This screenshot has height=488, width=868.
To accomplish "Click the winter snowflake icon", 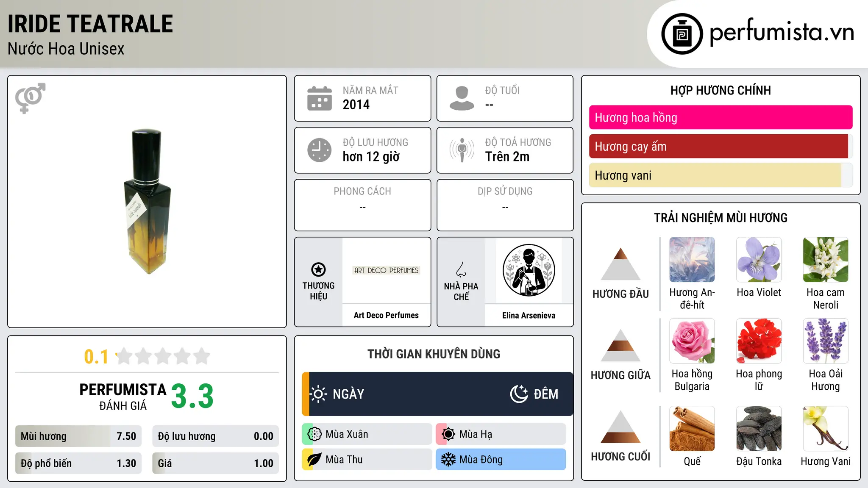I will [x=448, y=460].
